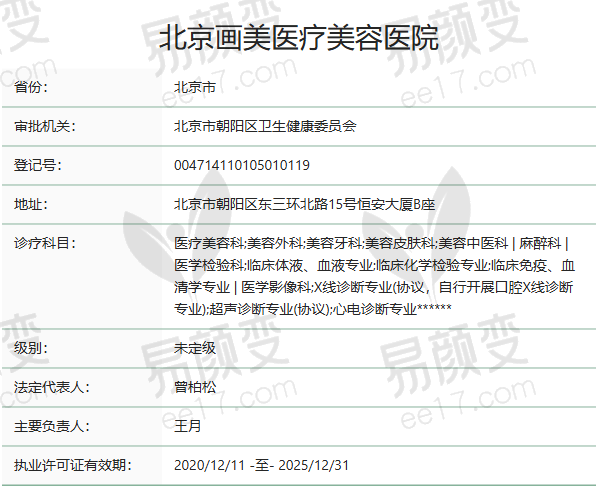Select the 执业许可证有效期 label
Viewport: 600px width, 486px height.
coord(73,465)
